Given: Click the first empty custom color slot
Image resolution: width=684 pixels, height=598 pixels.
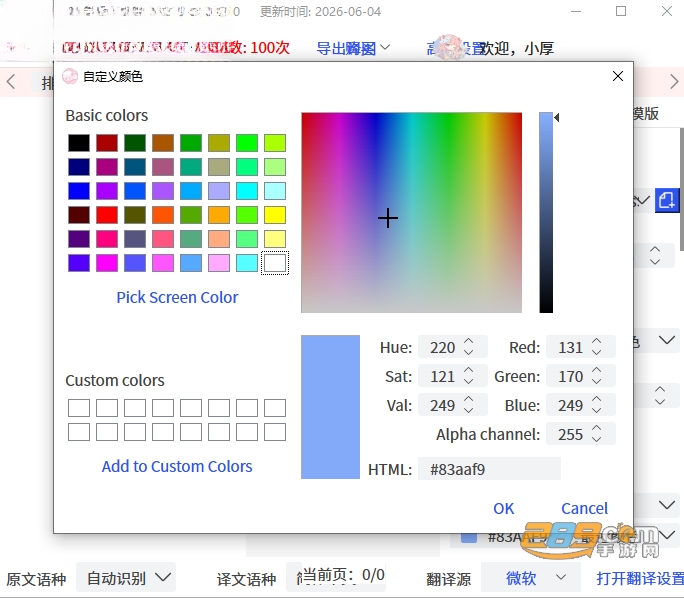Looking at the screenshot, I should pos(79,408).
